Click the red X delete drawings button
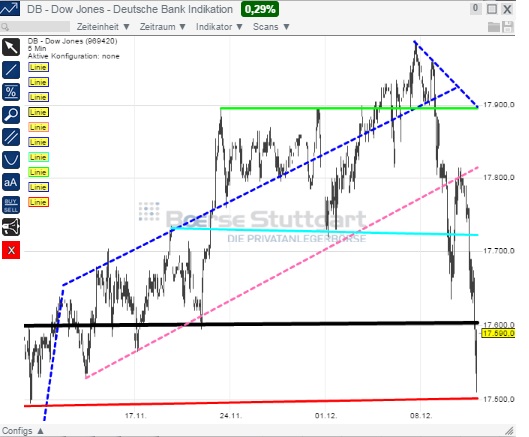The image size is (529, 437). click(11, 250)
